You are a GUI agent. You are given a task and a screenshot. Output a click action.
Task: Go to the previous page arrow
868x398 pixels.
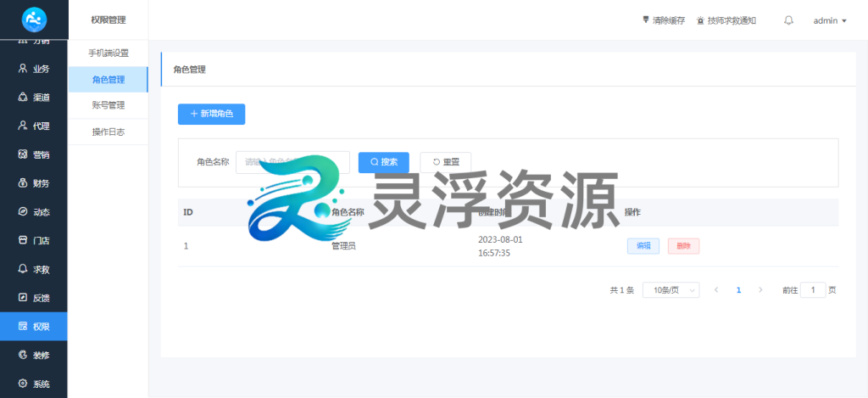(x=716, y=290)
